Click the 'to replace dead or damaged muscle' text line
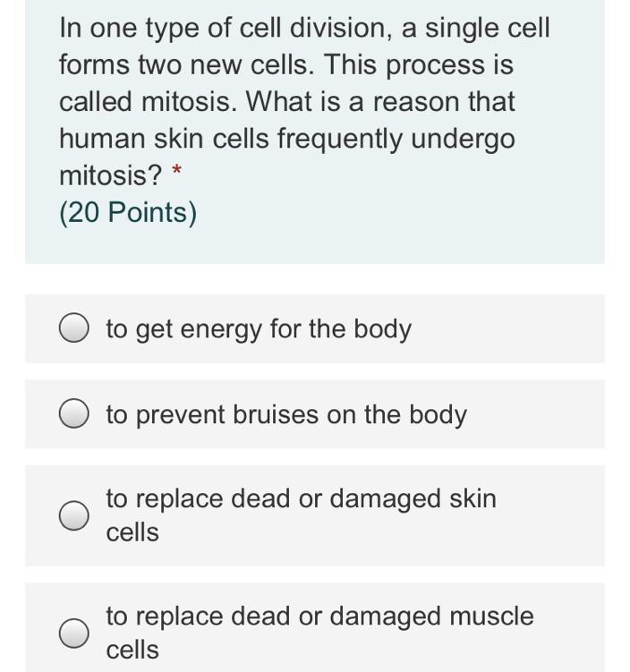Screen dimensions: 630x672 (319, 617)
